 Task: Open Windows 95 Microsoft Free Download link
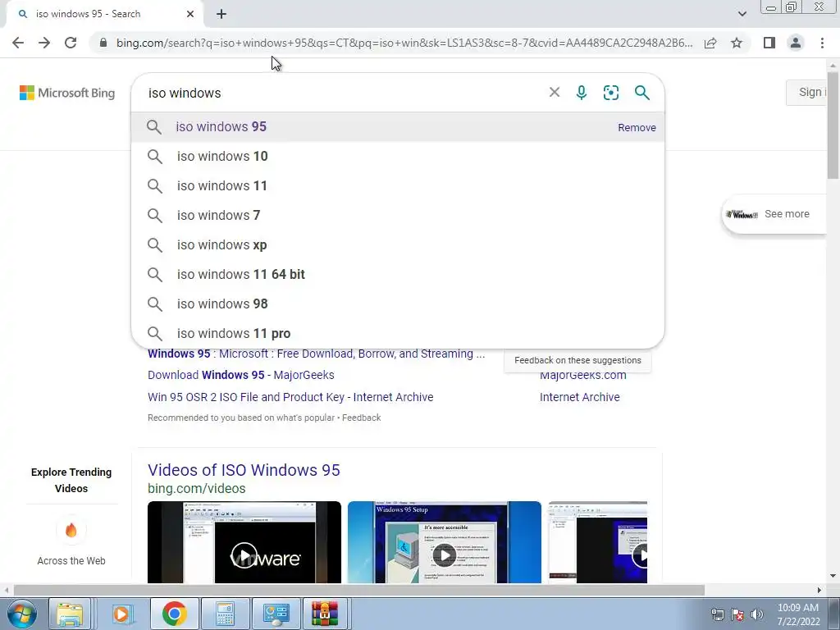point(316,354)
